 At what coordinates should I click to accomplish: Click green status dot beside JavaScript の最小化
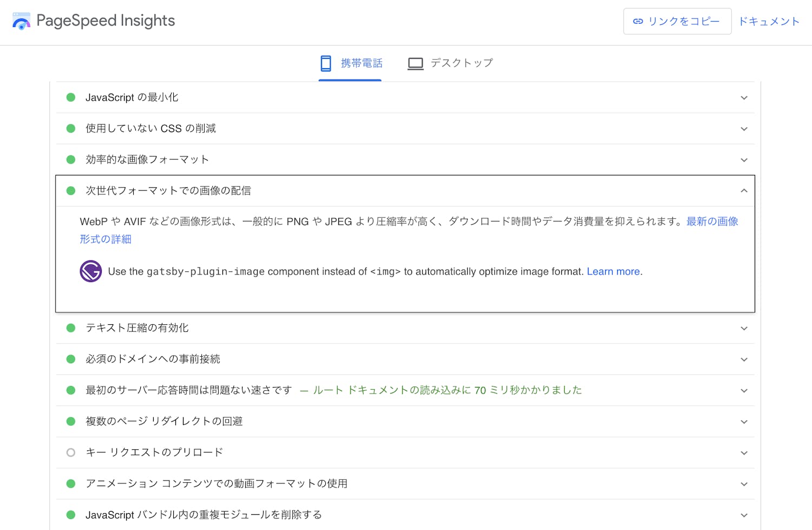71,97
